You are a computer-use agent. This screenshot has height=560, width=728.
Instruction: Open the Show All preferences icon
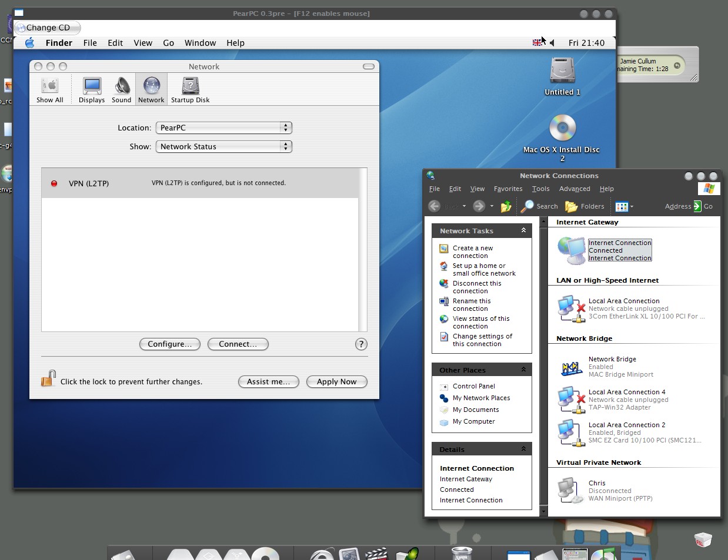point(49,90)
